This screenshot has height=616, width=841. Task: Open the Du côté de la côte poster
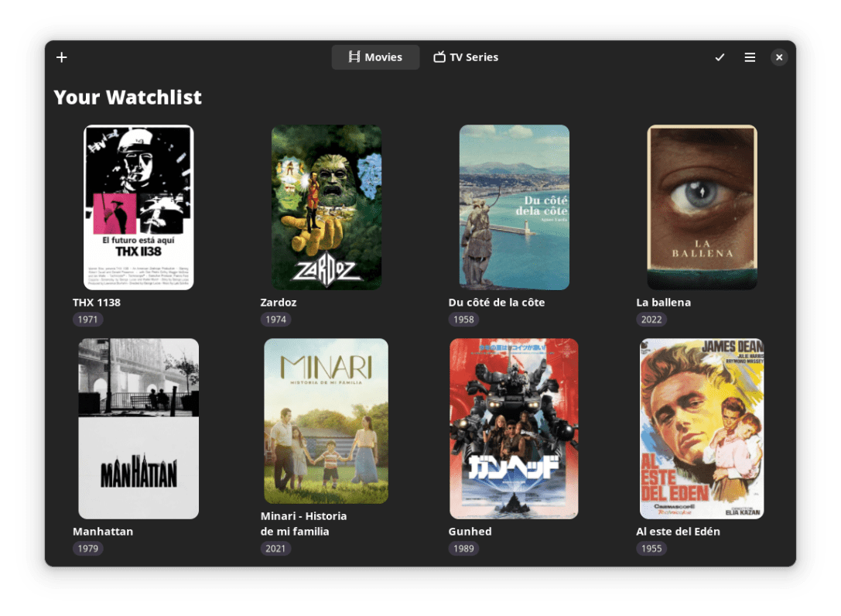click(x=514, y=207)
